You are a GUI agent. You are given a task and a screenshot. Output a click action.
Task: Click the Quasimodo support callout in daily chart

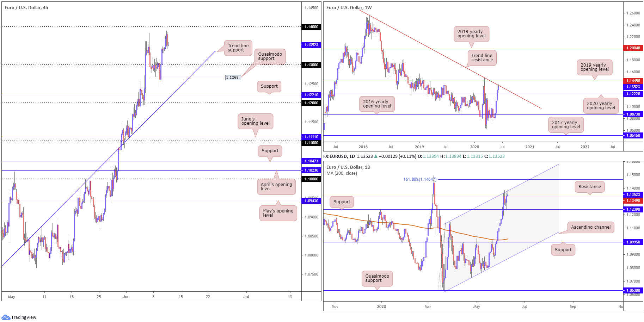click(377, 278)
